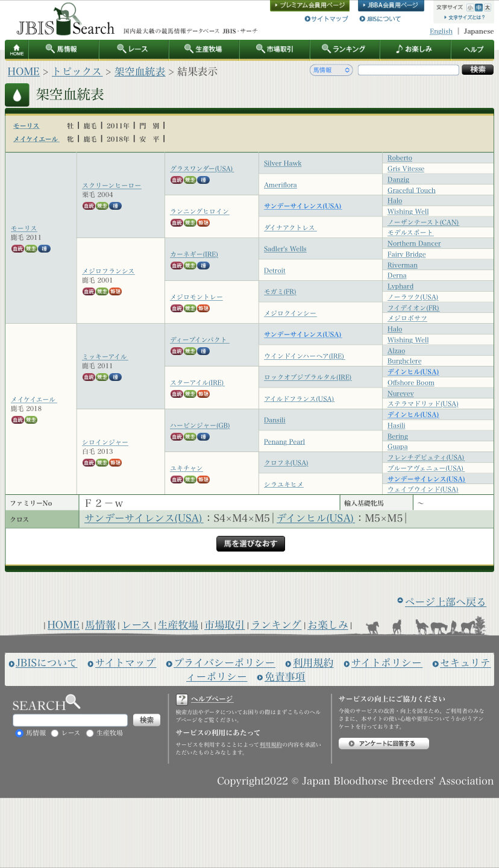This screenshot has height=868, width=499.
Task: Select 馬情報 radio button in footer search
Action: click(19, 733)
